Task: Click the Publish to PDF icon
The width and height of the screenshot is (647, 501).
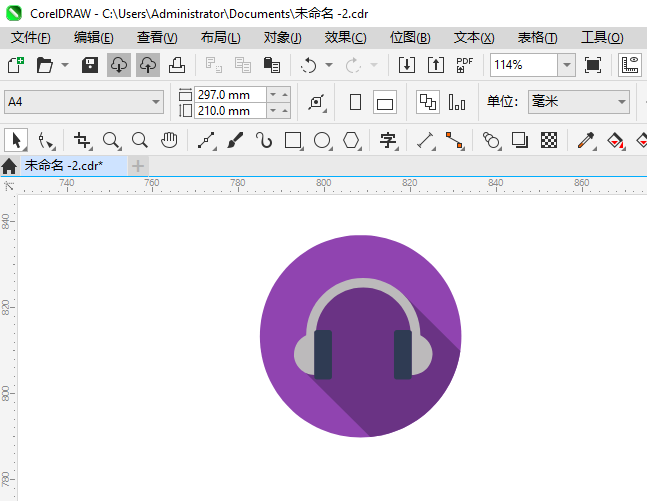Action: pyautogui.click(x=464, y=65)
